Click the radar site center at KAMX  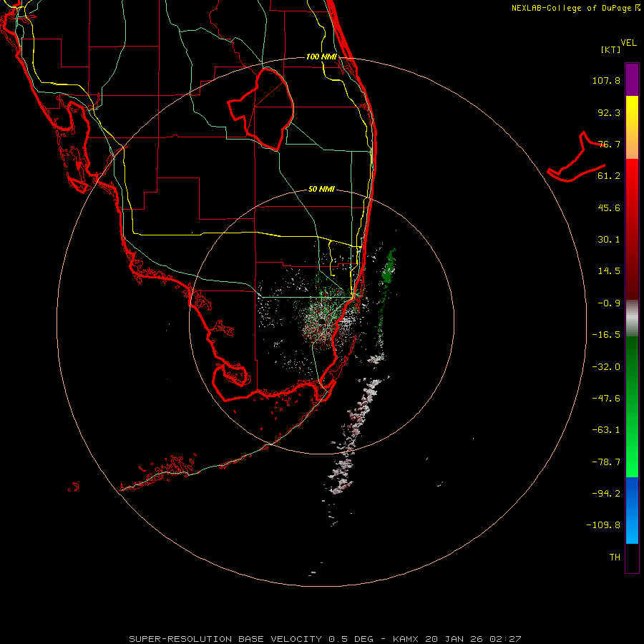click(x=321, y=321)
